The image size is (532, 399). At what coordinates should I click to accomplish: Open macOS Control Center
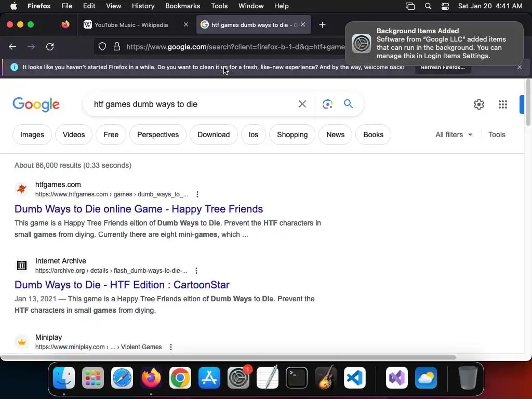445,6
